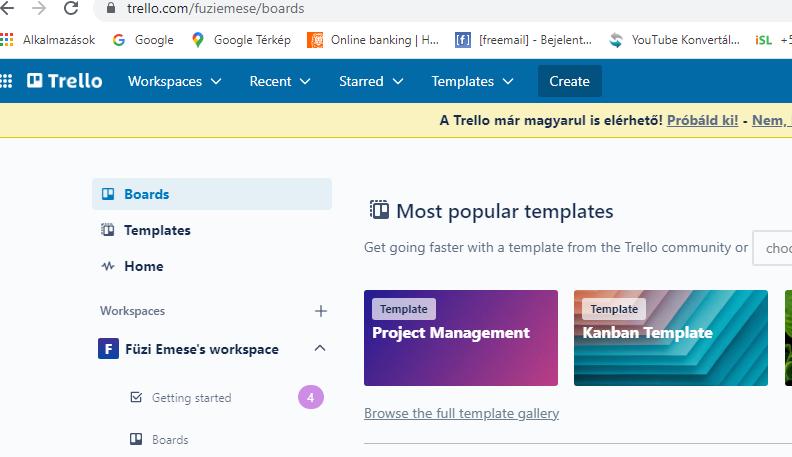Click the Home pulse icon
Image resolution: width=792 pixels, height=457 pixels.
[108, 266]
